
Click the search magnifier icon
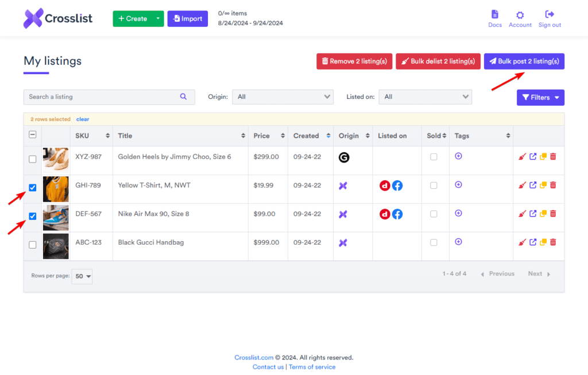[x=183, y=97]
